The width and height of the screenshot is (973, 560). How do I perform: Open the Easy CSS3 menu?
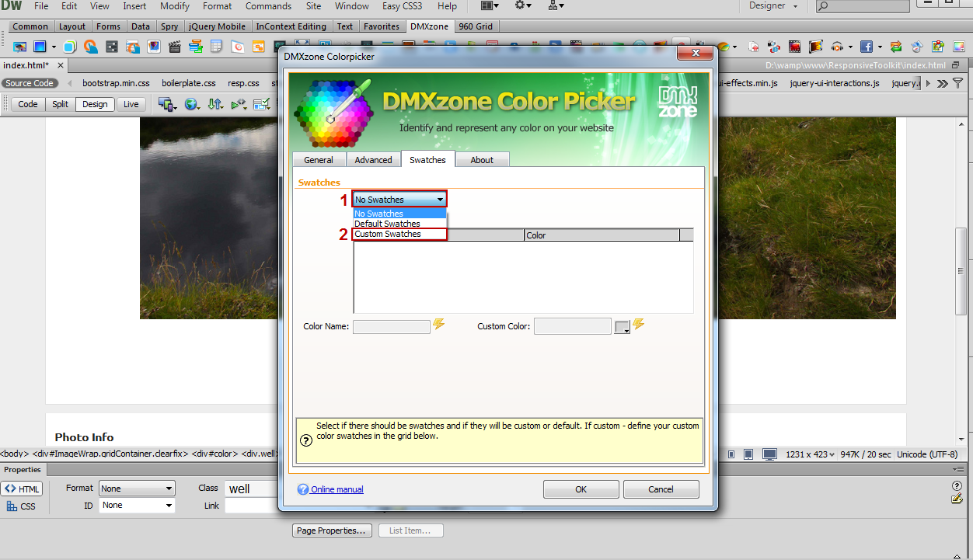click(x=403, y=6)
